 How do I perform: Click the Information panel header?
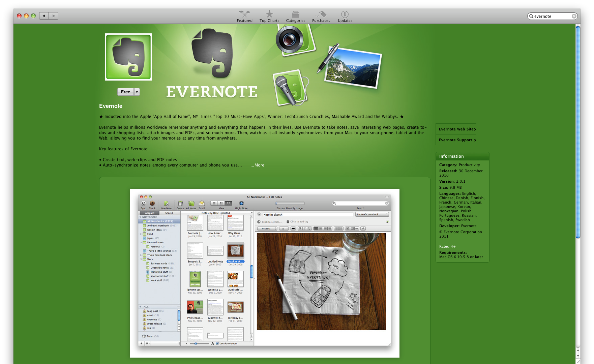pos(462,156)
